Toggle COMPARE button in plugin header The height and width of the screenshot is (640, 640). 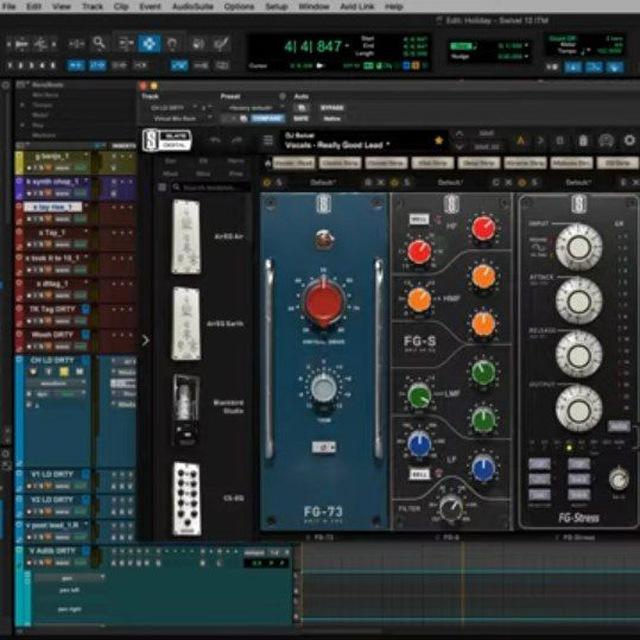click(x=268, y=118)
